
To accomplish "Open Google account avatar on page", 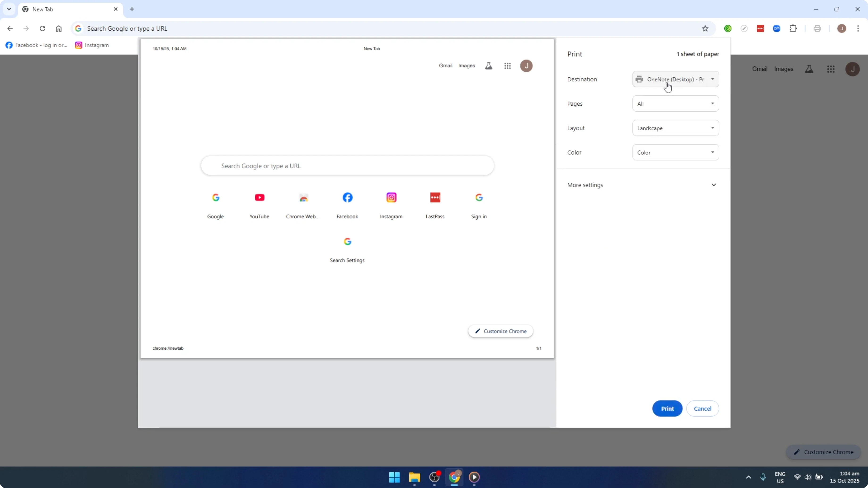I will (852, 69).
